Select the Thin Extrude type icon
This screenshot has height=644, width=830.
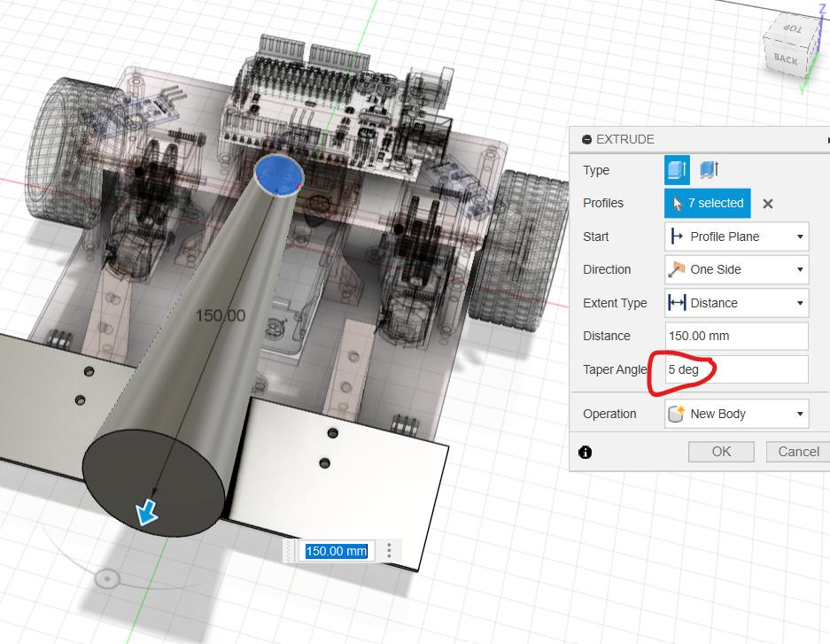pos(709,170)
